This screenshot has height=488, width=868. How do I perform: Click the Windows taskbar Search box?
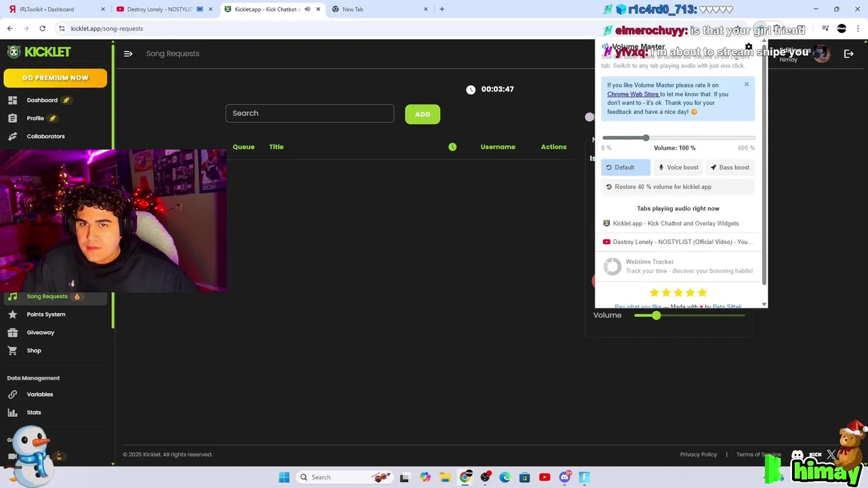coord(346,477)
